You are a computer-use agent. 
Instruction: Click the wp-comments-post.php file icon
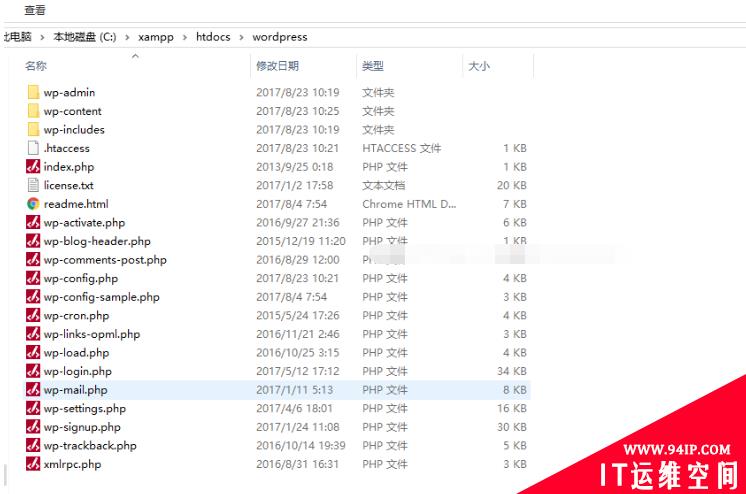click(33, 259)
